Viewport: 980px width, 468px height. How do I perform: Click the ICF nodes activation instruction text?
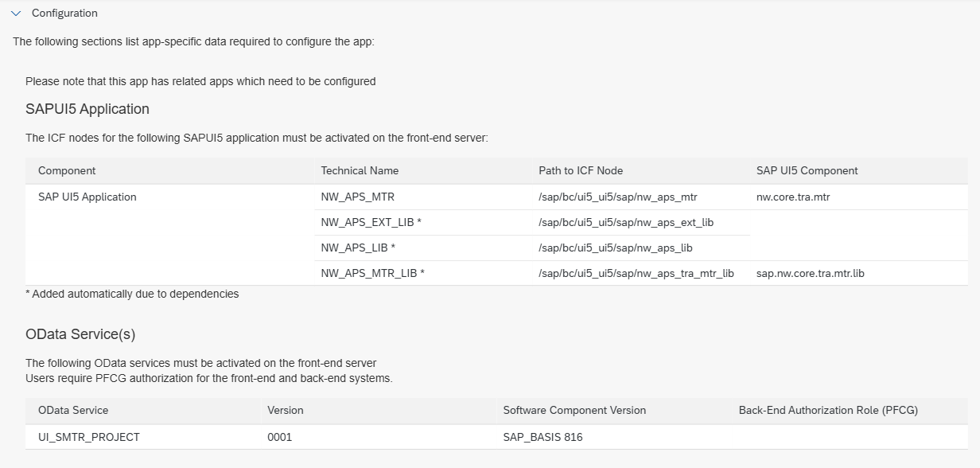pyautogui.click(x=257, y=138)
